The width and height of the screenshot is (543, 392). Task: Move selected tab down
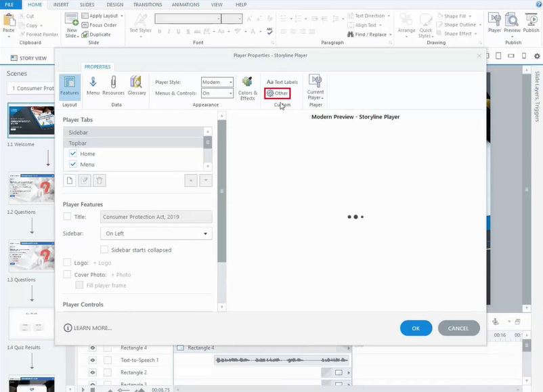(206, 180)
